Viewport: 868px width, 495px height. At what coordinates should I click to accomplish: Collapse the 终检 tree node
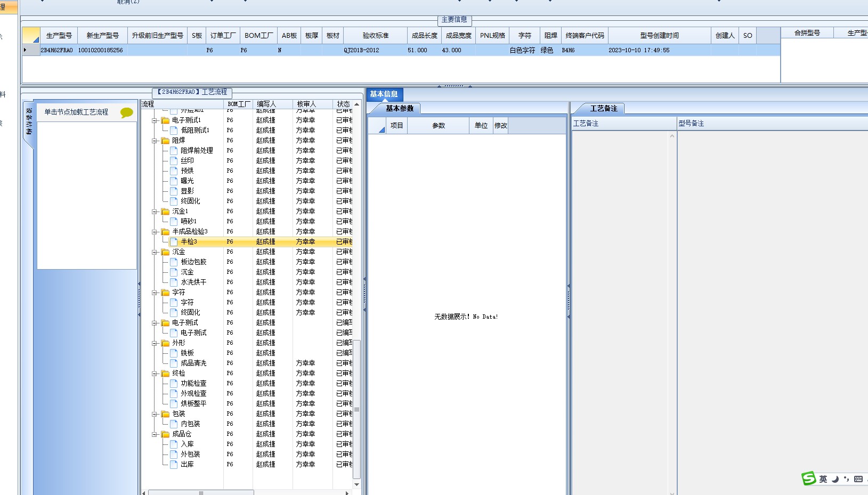(155, 374)
